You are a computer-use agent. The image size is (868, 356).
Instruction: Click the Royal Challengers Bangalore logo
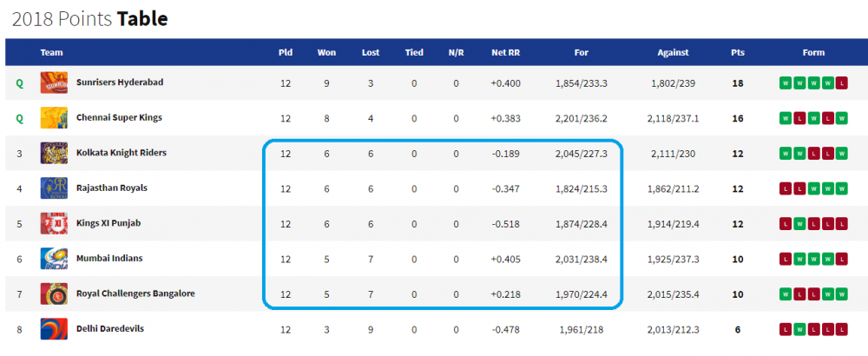(x=54, y=293)
